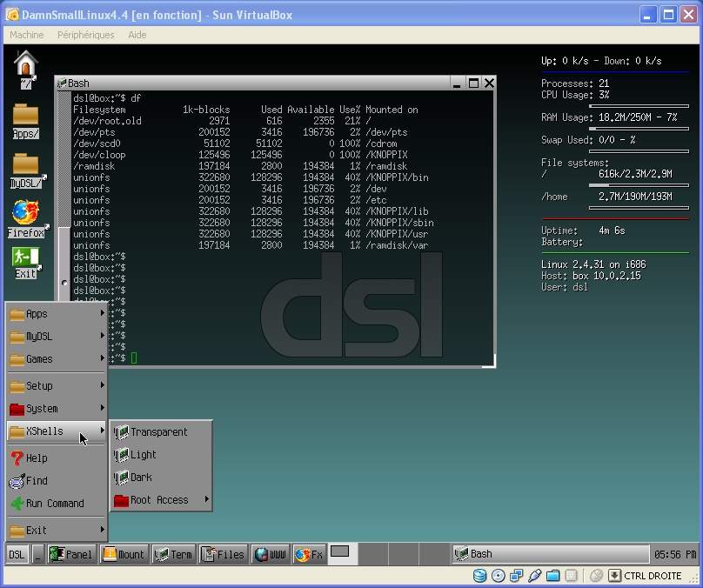
Task: Click the taskbar clock 05:56 PM
Action: click(x=675, y=555)
